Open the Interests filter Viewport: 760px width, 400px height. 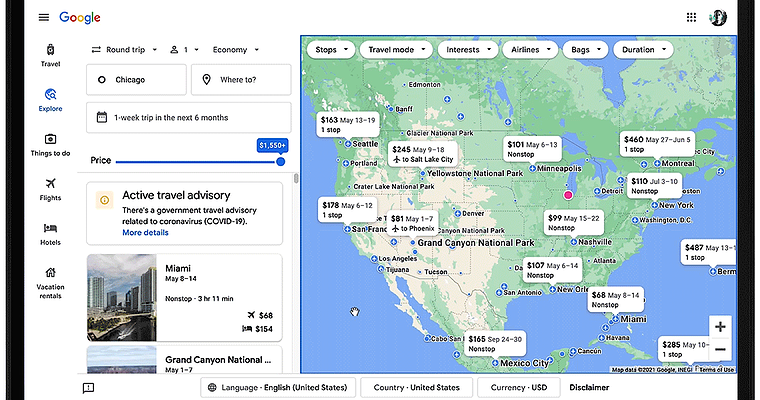coord(468,49)
